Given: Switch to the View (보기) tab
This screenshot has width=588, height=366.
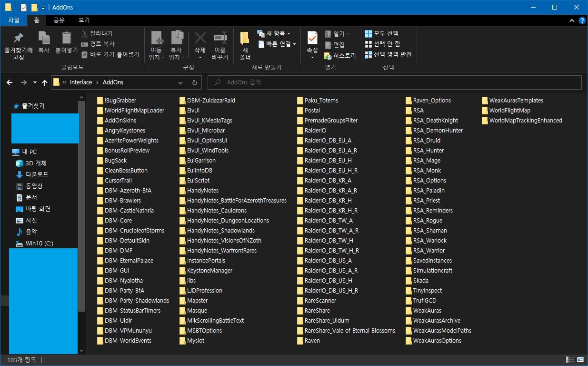Looking at the screenshot, I should tap(84, 20).
